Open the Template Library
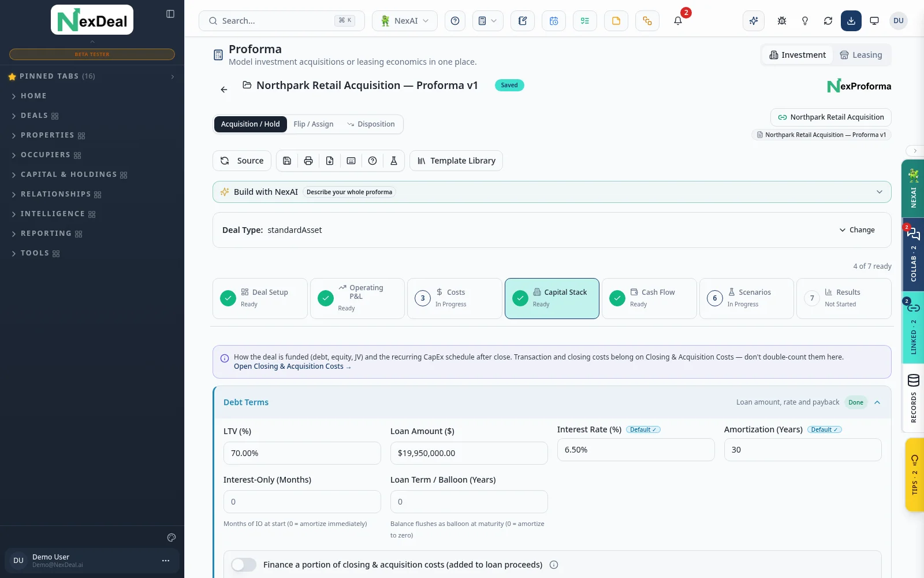 tap(456, 161)
